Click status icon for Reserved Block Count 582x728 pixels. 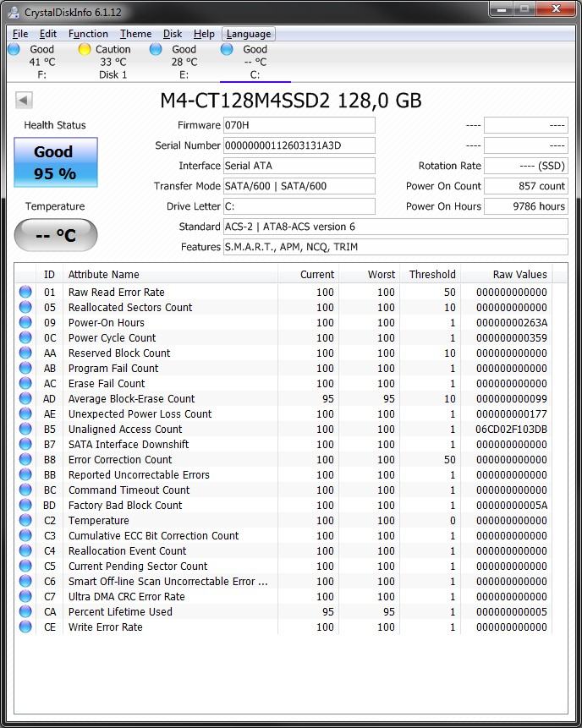tap(25, 353)
